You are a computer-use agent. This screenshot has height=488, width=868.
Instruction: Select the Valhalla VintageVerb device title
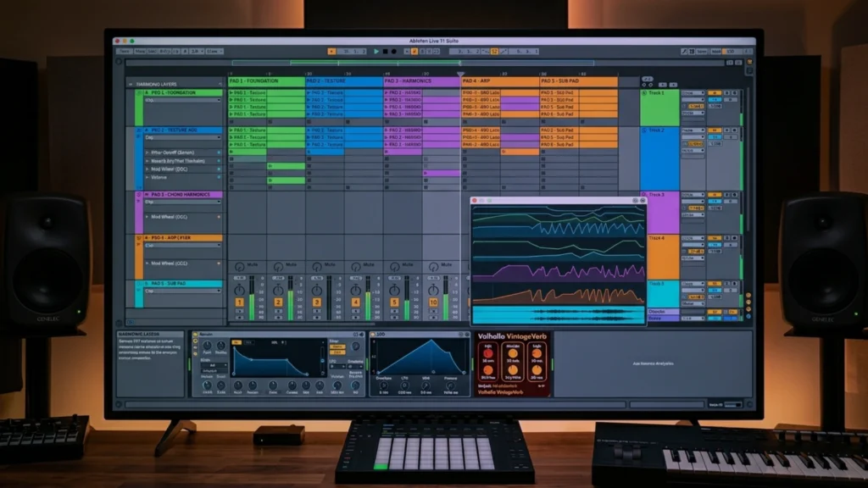(512, 336)
